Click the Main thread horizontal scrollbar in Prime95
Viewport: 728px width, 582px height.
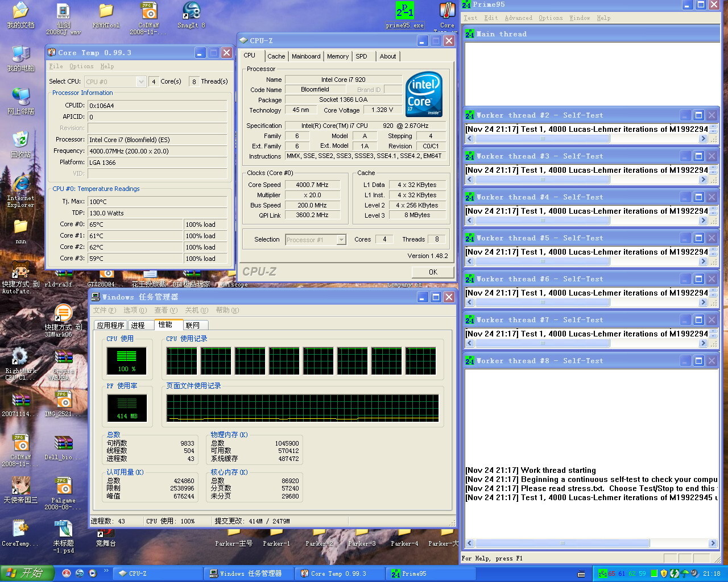click(x=562, y=543)
